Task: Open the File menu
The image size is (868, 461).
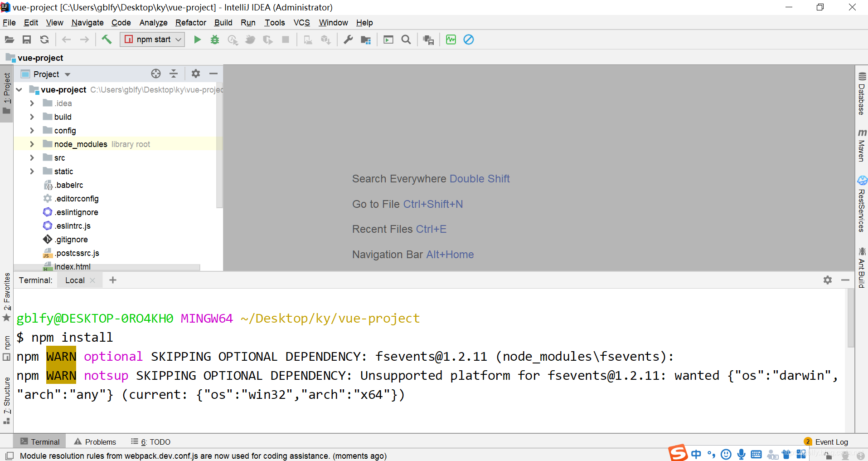Action: pyautogui.click(x=9, y=23)
